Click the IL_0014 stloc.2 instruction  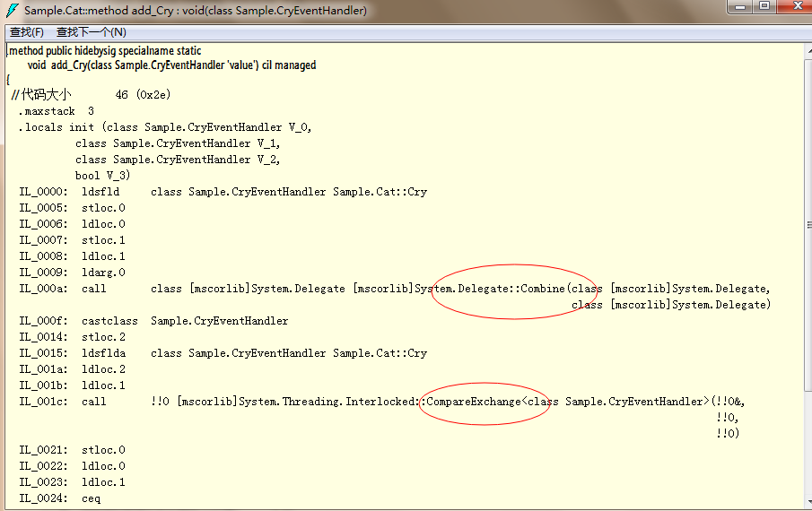pos(73,337)
